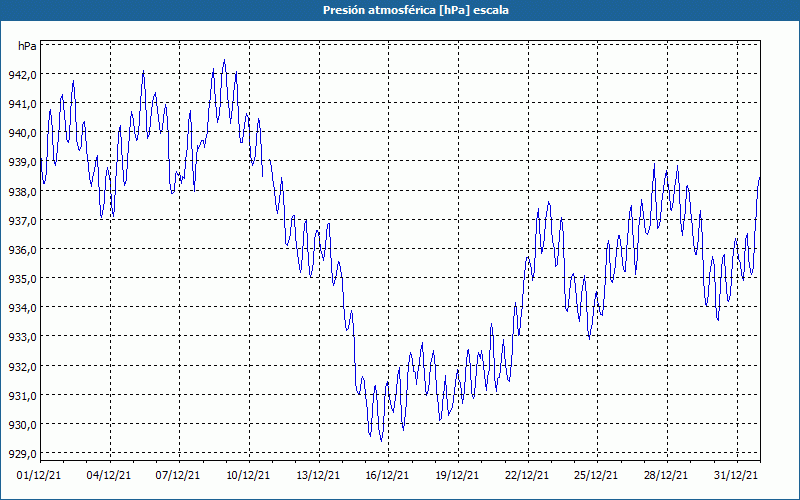
Task: Click the 28/12/21 date label
Action: [x=666, y=475]
